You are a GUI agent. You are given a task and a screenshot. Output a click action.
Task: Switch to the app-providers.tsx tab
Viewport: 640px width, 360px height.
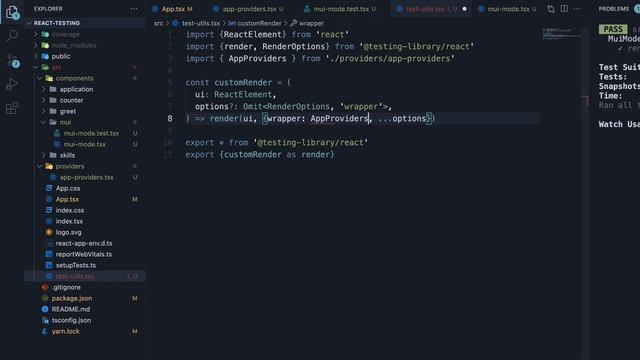[x=249, y=9]
